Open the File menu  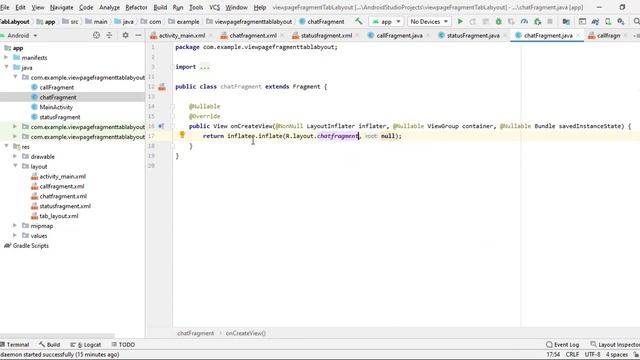point(4,7)
